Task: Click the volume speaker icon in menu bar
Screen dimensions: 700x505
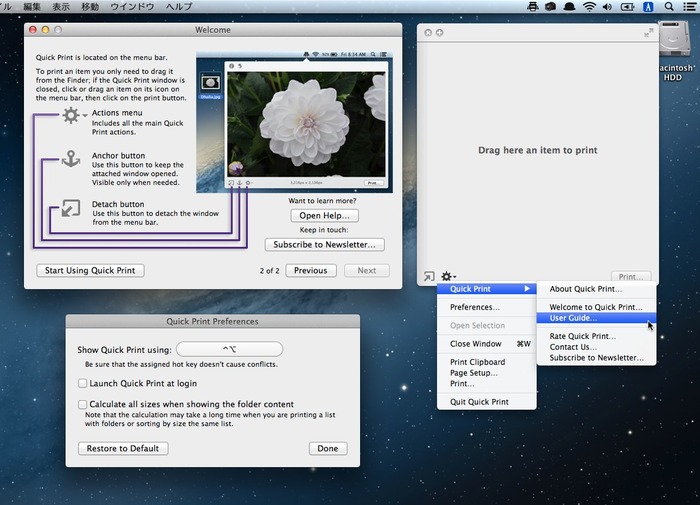Action: 607,6
